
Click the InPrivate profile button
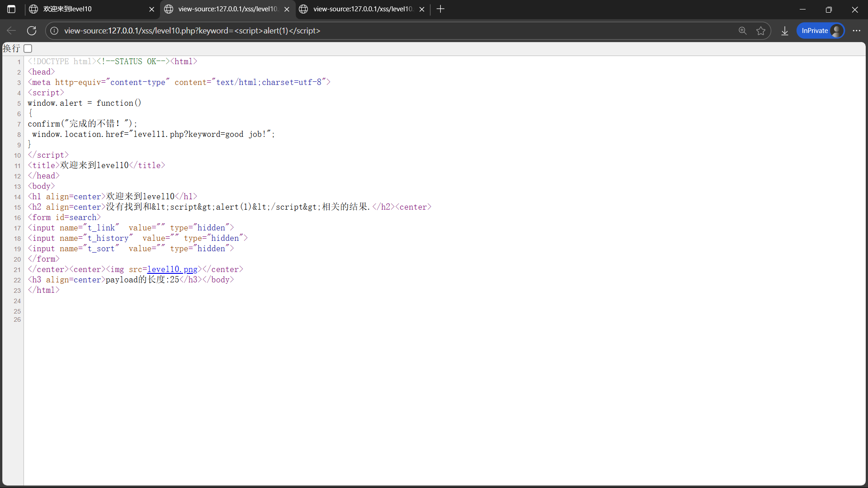[x=821, y=31]
